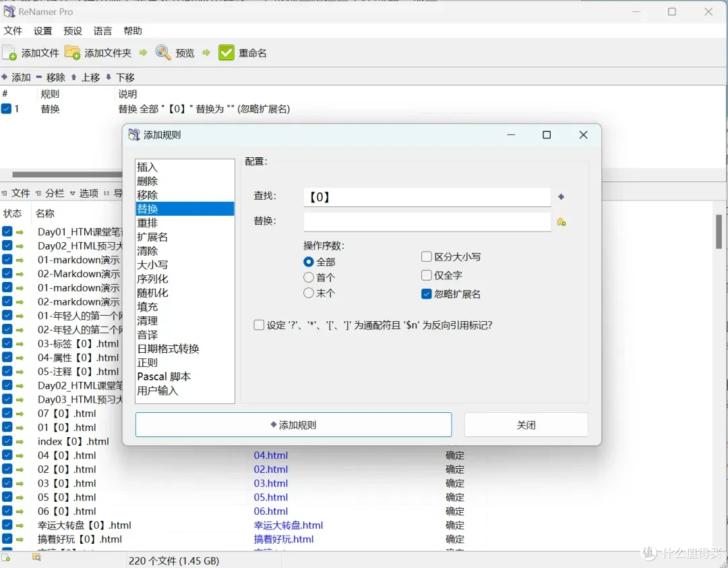Select 重排 rule type
This screenshot has height=568, width=728.
pyautogui.click(x=185, y=223)
